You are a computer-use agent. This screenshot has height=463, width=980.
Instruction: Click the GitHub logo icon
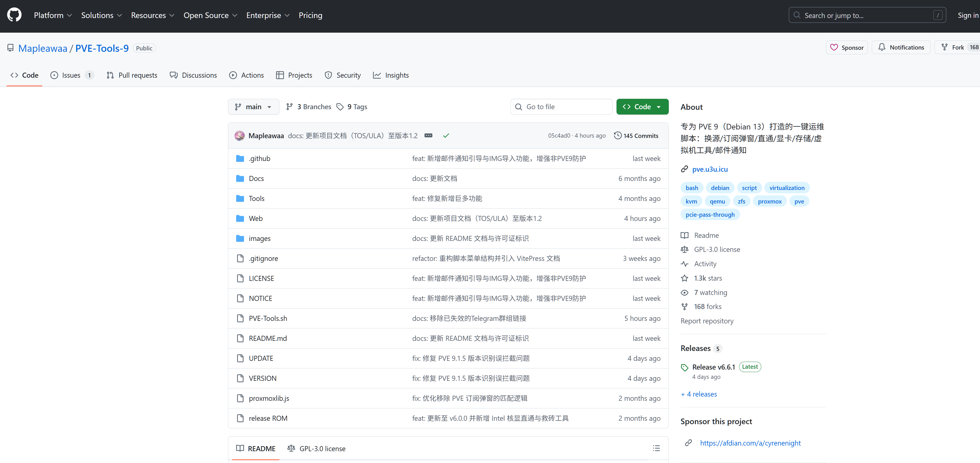click(x=14, y=15)
